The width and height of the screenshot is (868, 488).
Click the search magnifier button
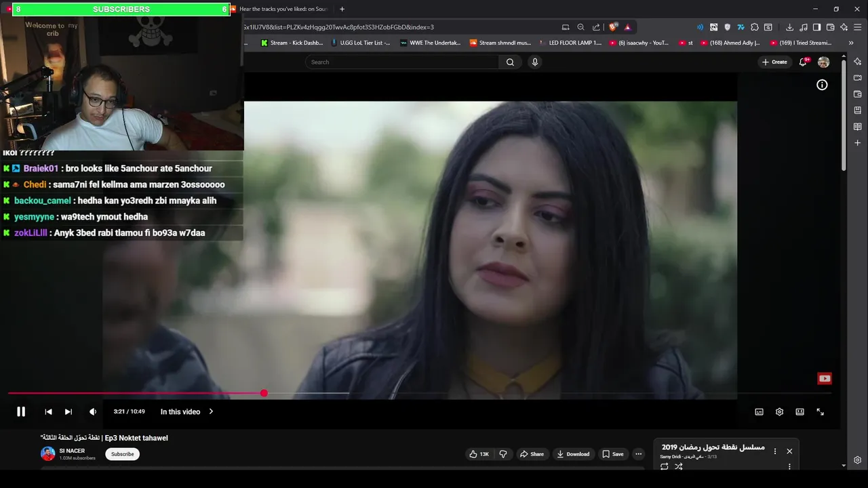click(510, 62)
